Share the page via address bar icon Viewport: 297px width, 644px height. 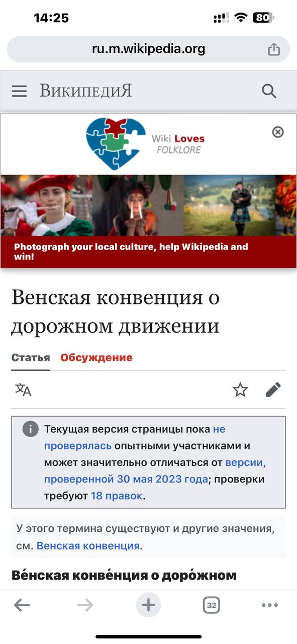coord(273,49)
